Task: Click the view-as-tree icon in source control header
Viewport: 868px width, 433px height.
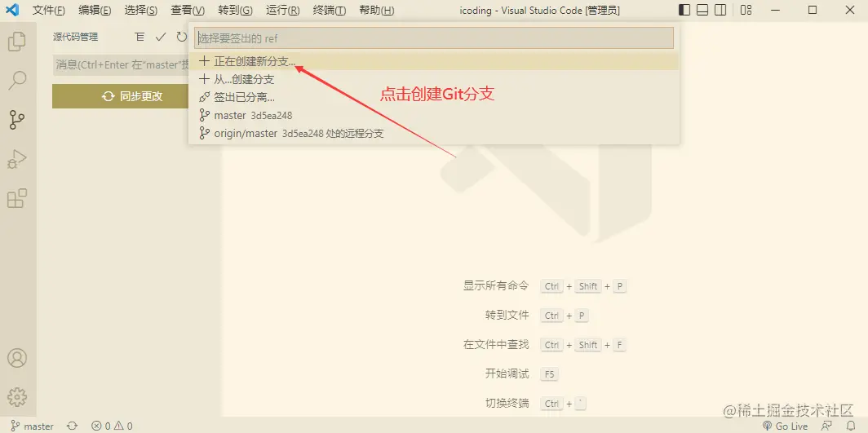Action: tap(140, 37)
